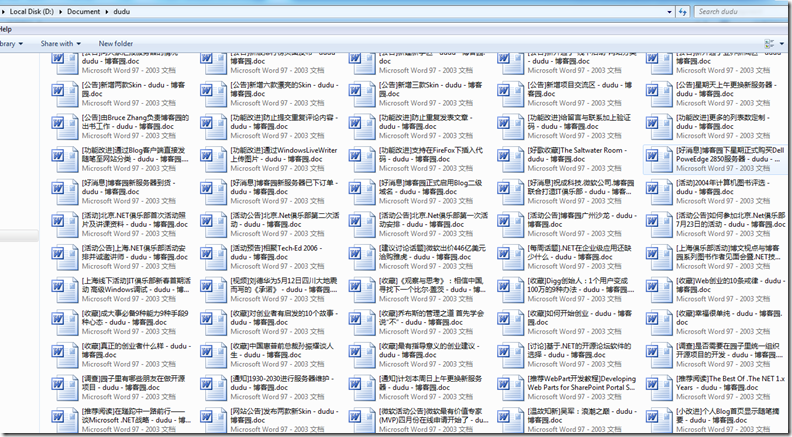Select file name [好消息]博客园新服务器已下订单

coord(283,187)
